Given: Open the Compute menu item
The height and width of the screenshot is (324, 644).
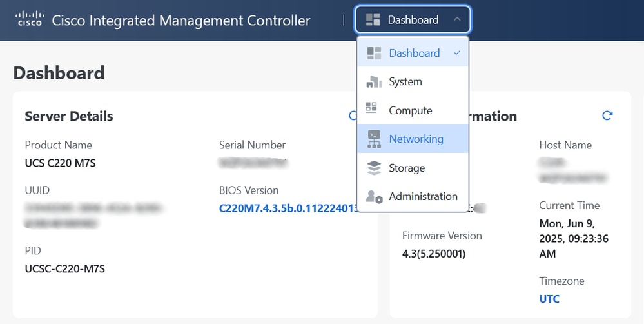Looking at the screenshot, I should [x=413, y=110].
